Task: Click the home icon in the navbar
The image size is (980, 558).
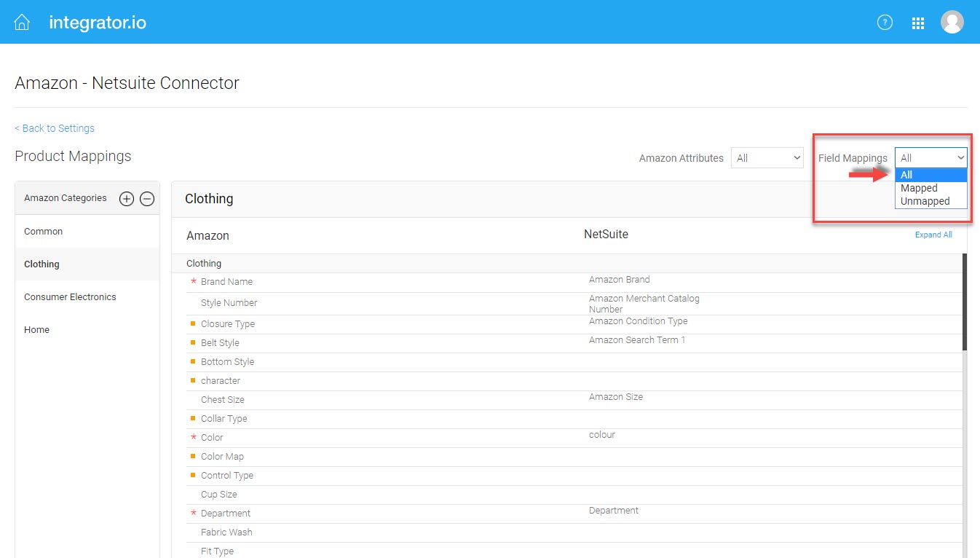Action: click(21, 22)
